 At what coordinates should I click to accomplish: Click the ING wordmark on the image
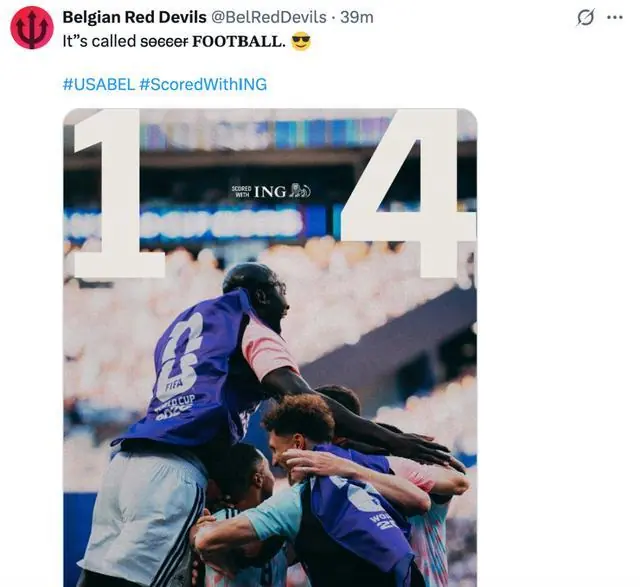270,191
